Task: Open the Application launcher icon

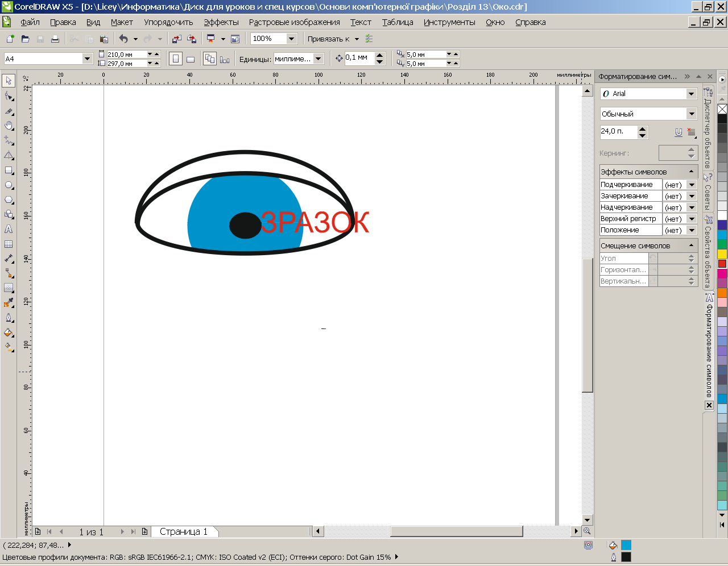Action: (x=211, y=39)
